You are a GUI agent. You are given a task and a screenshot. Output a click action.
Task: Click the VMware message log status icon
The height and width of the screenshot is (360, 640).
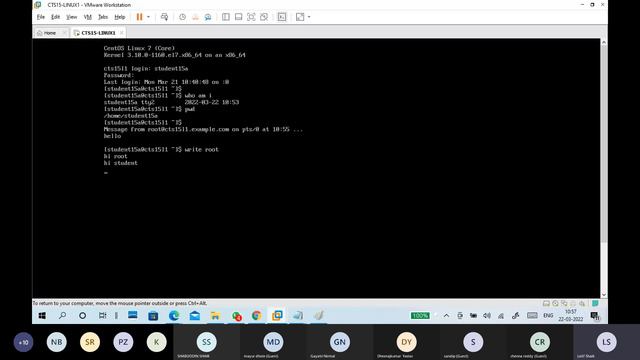[595, 303]
